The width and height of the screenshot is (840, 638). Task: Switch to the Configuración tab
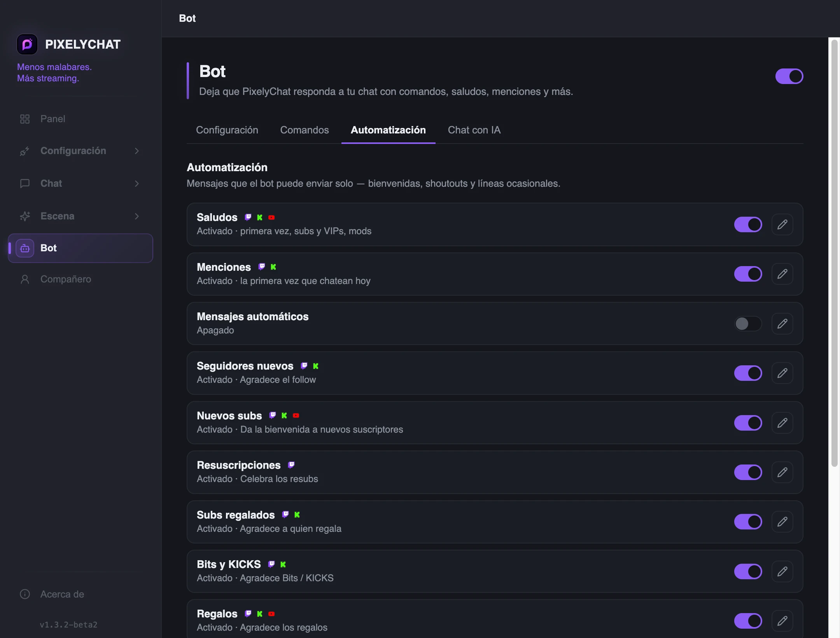tap(227, 130)
